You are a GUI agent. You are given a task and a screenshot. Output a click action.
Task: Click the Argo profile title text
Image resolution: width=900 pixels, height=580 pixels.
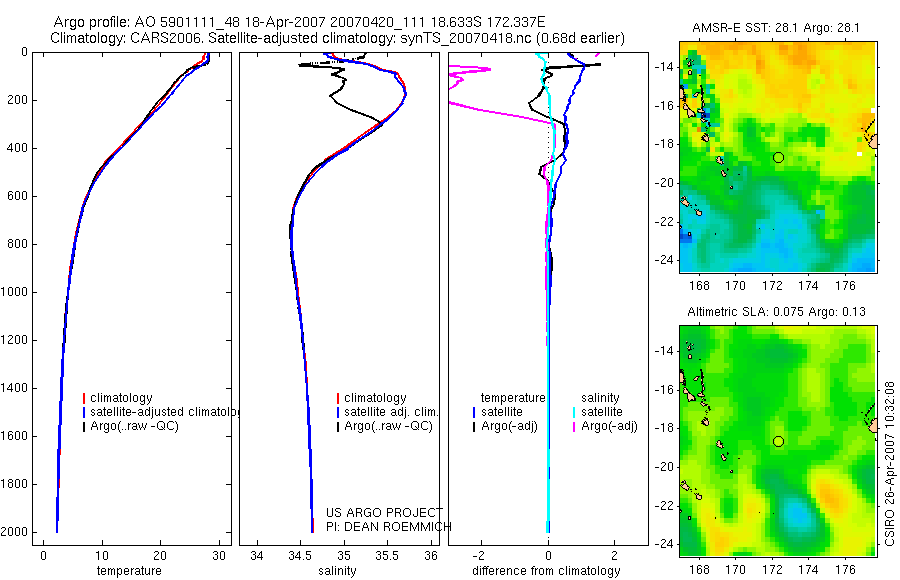(299, 22)
